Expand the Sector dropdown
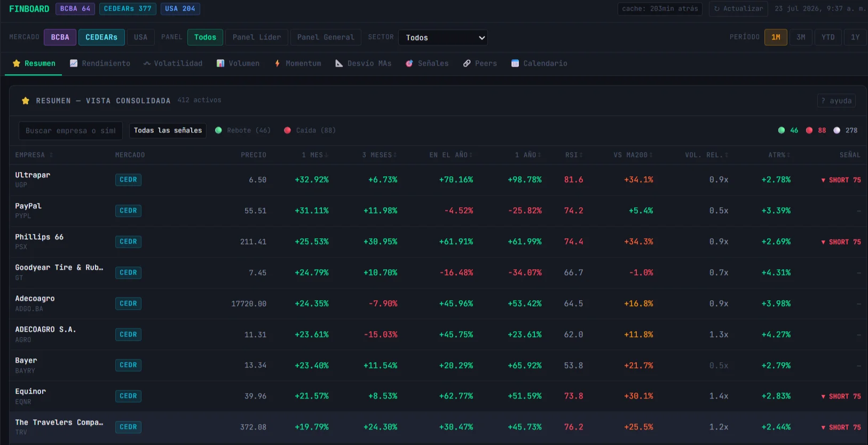Image resolution: width=868 pixels, height=445 pixels. [443, 37]
